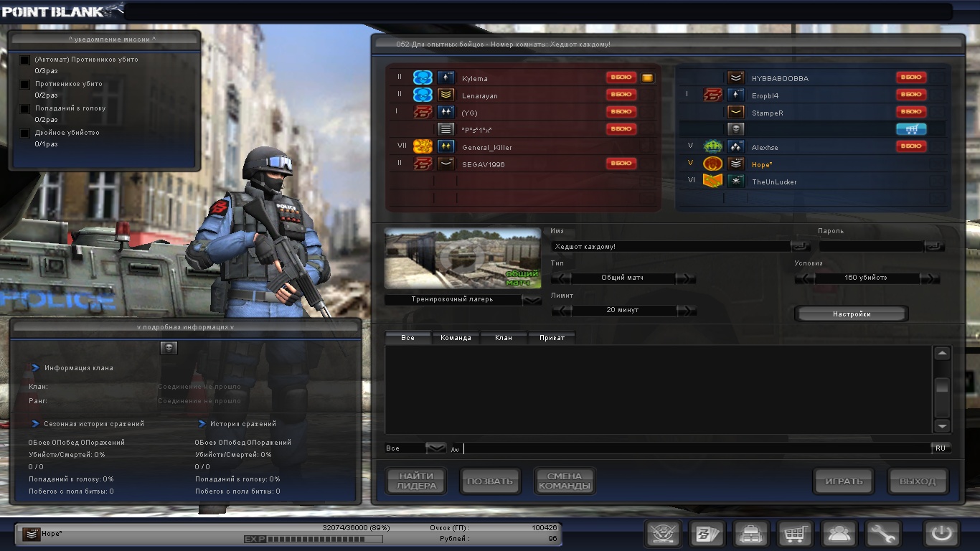Image resolution: width=980 pixels, height=551 pixels.
Task: Open the map selection dropdown arrow
Action: (x=532, y=300)
